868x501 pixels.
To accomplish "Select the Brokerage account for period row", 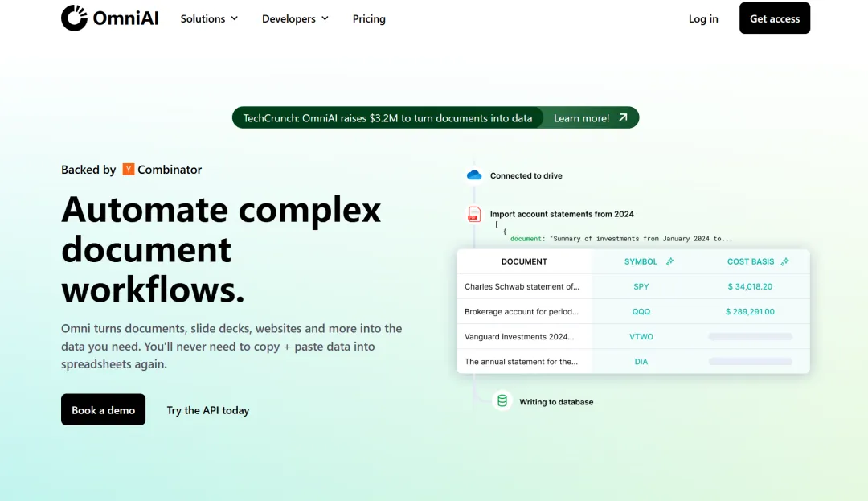I will click(x=633, y=311).
